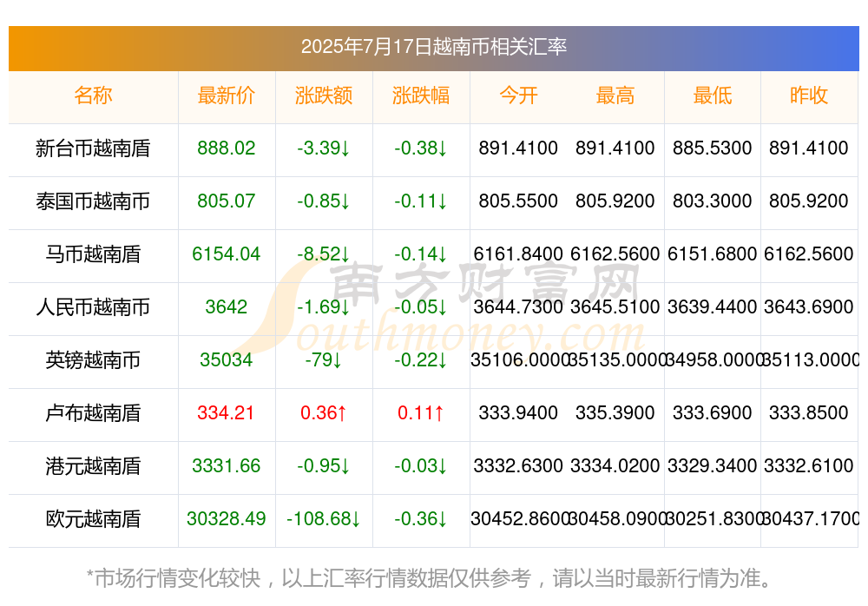Select latest price 3642
Viewport: 868px width, 606px height.
227,306
